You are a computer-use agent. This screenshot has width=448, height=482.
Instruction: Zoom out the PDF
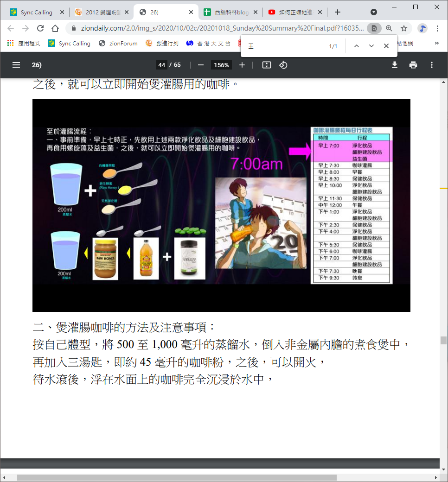[201, 65]
